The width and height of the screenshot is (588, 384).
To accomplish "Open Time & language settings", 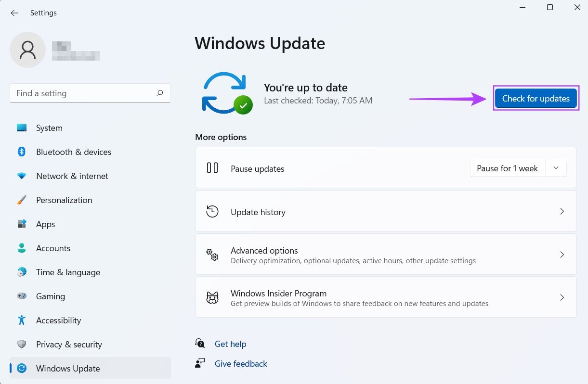I will pyautogui.click(x=90, y=272).
